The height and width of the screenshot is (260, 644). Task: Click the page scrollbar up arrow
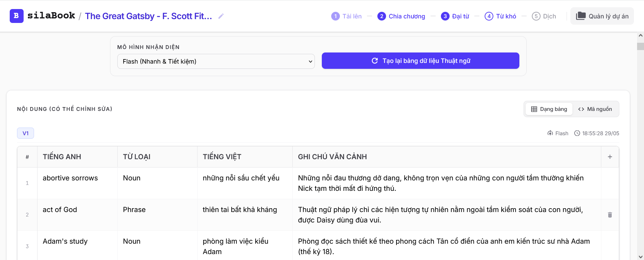point(641,35)
